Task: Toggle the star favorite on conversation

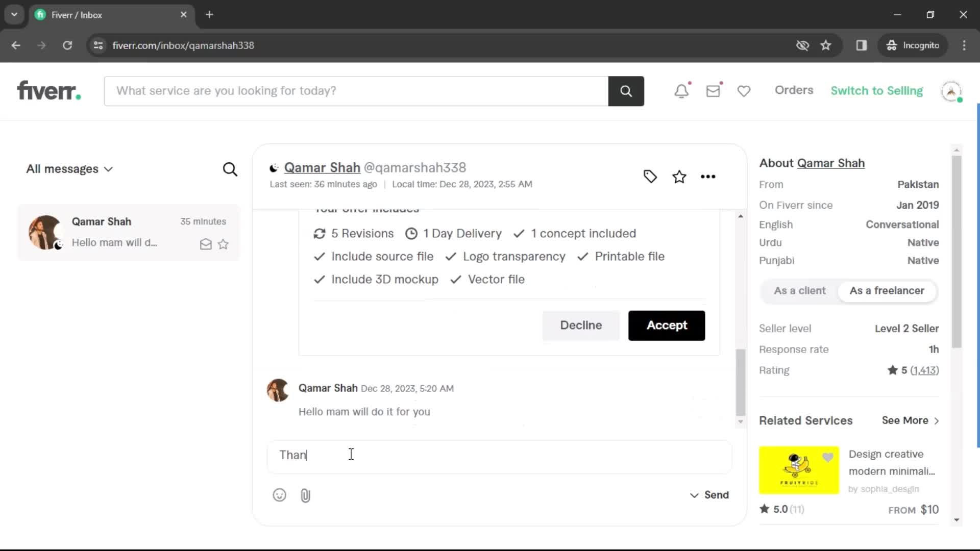Action: tap(679, 176)
